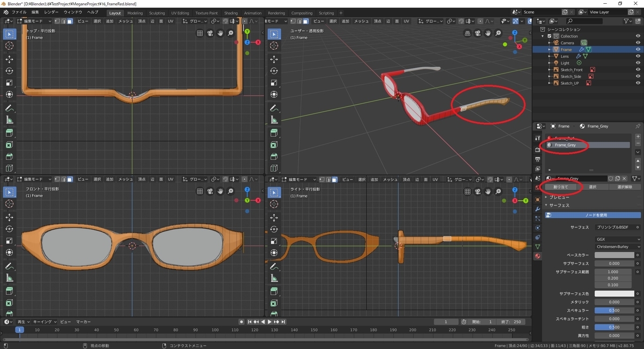Select the Cursor tool in top-left viewport
The image size is (644, 349).
click(9, 46)
